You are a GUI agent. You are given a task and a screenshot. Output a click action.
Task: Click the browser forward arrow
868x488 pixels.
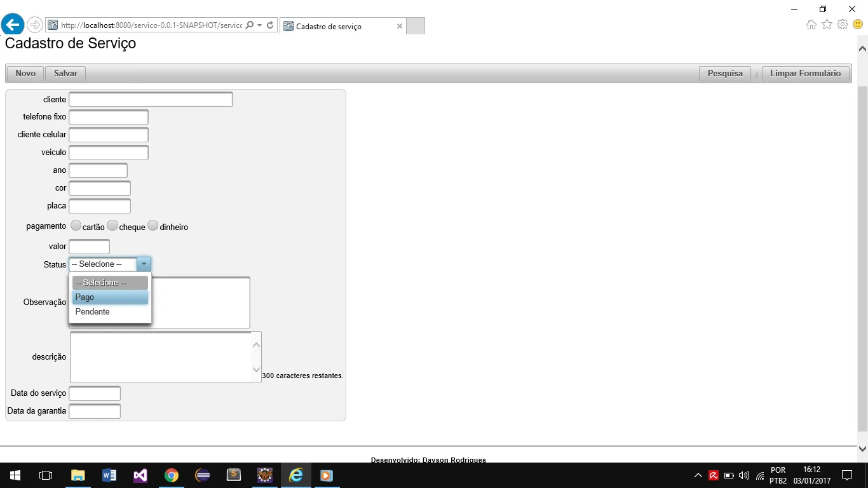click(35, 25)
